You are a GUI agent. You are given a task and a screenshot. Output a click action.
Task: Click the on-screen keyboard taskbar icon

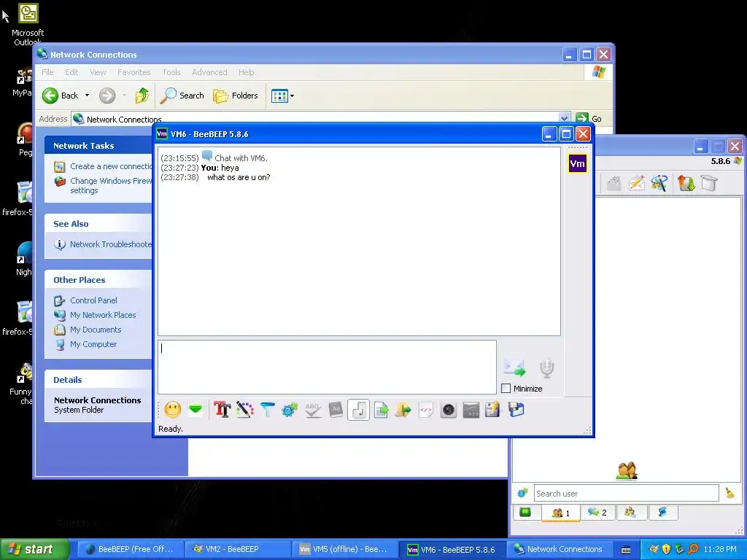[626, 550]
